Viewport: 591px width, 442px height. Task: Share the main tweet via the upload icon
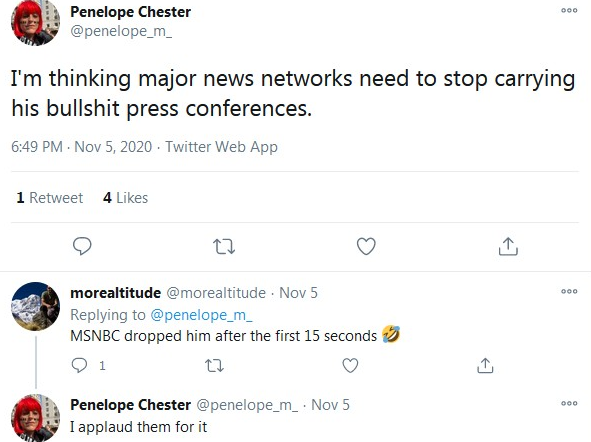(x=508, y=246)
